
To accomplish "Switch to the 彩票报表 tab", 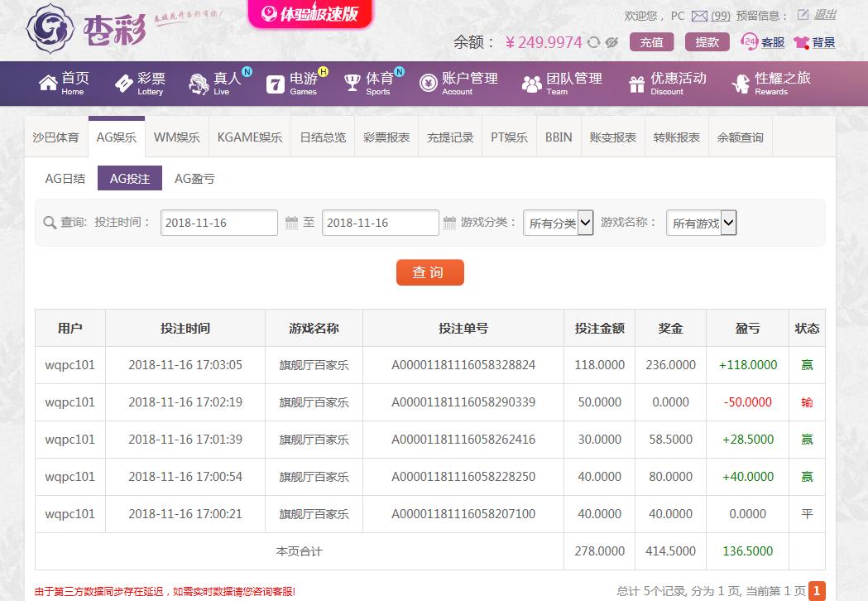I will tap(386, 137).
